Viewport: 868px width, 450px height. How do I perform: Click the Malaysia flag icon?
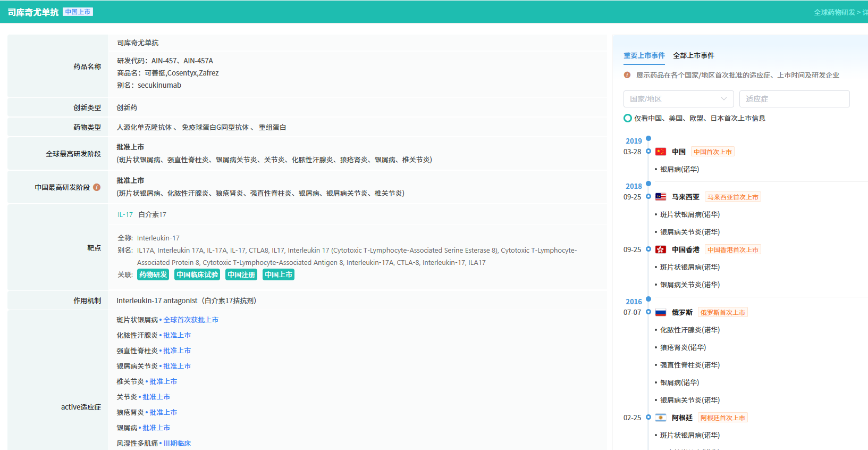661,197
